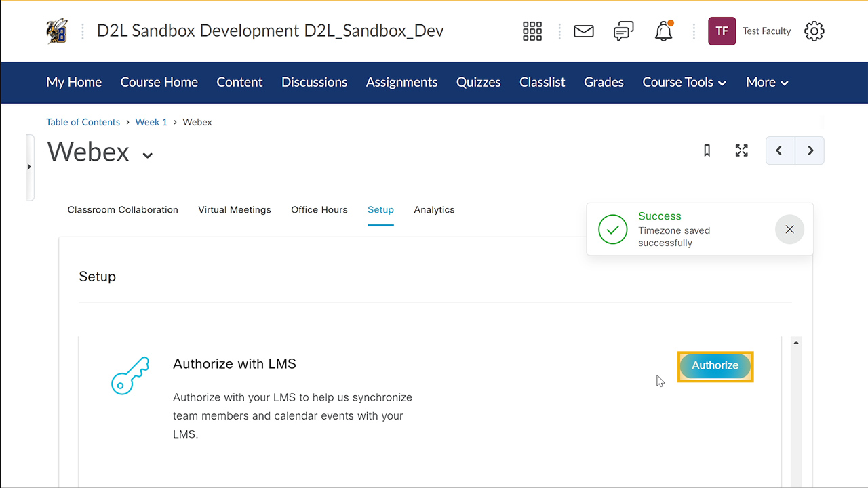Toggle fullscreen view icon
The height and width of the screenshot is (488, 868).
pyautogui.click(x=741, y=150)
